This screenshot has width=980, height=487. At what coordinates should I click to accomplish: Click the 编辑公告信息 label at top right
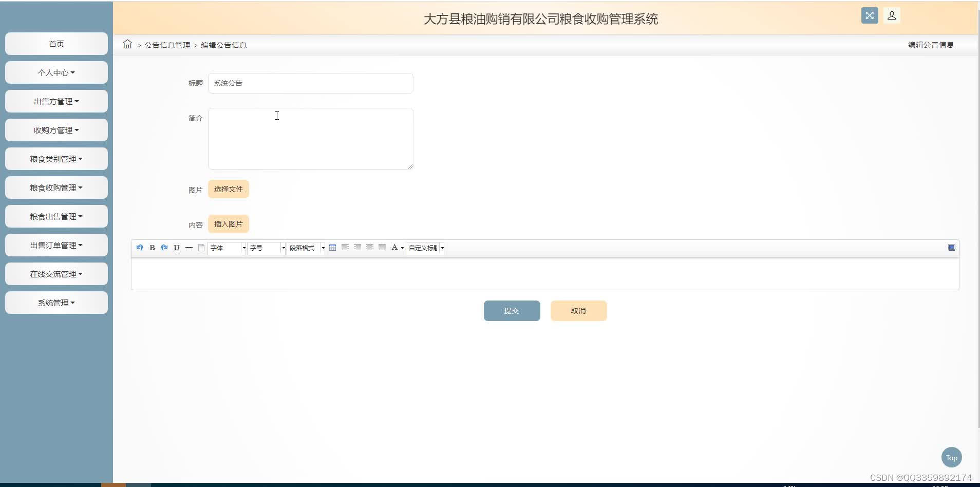pyautogui.click(x=931, y=45)
